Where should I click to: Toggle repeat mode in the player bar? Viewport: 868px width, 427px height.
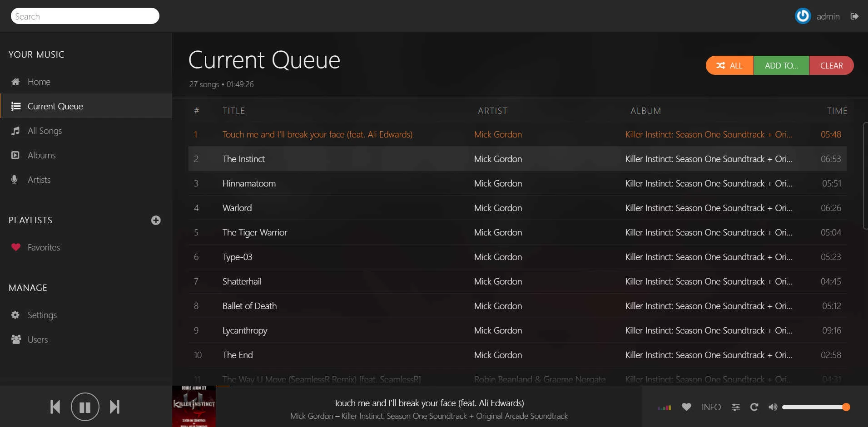pyautogui.click(x=754, y=407)
